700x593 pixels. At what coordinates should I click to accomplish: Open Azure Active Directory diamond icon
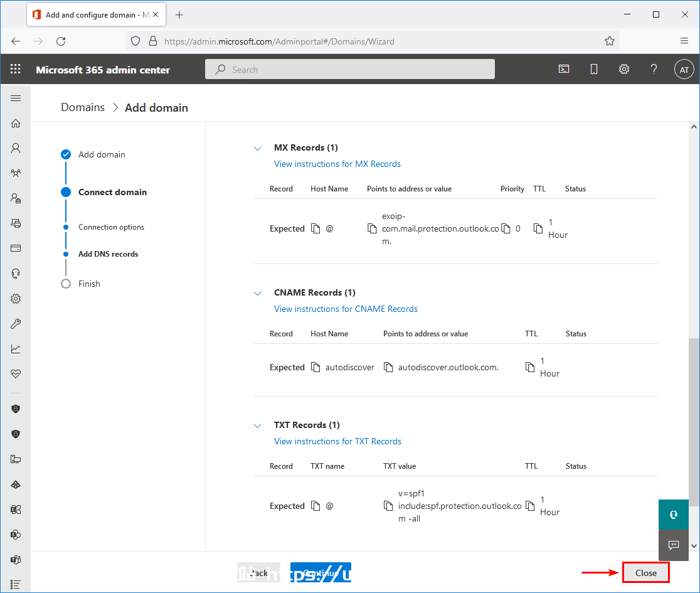(16, 484)
